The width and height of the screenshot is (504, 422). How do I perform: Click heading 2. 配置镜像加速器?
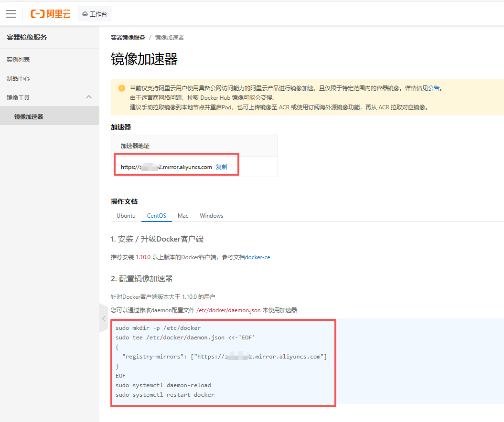tap(142, 278)
